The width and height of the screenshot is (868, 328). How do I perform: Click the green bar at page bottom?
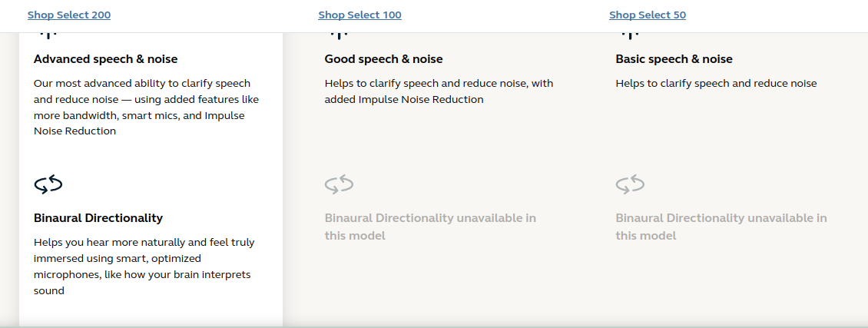[434, 327]
